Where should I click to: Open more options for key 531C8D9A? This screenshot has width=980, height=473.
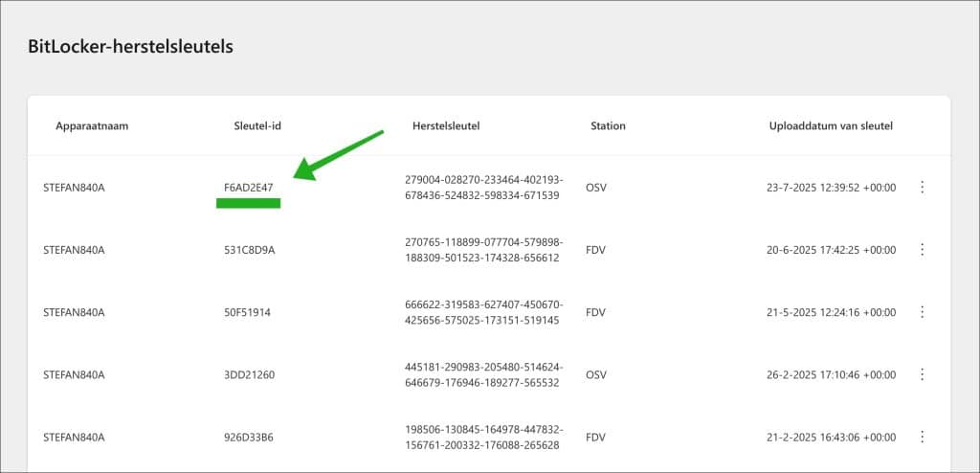coord(922,250)
